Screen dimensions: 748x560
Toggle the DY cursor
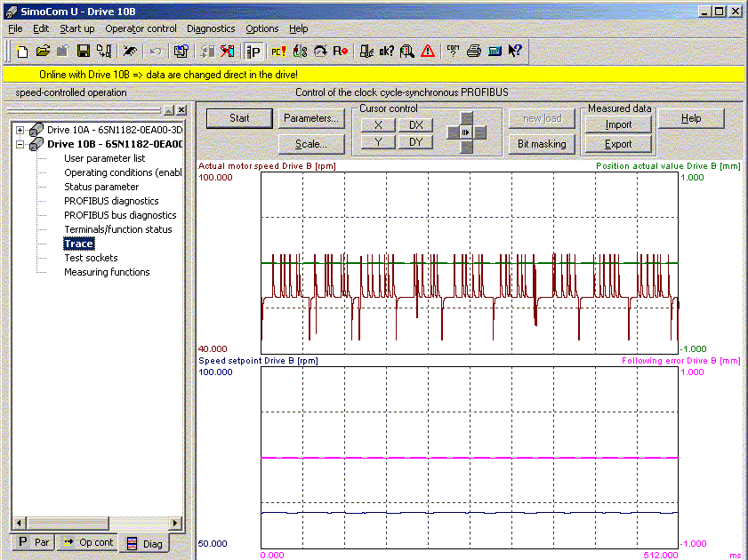pyautogui.click(x=416, y=142)
